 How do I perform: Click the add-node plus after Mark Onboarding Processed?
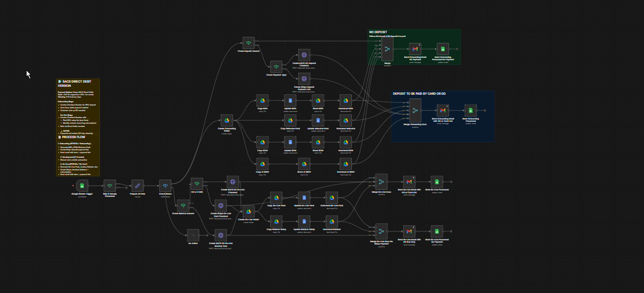[x=484, y=111]
